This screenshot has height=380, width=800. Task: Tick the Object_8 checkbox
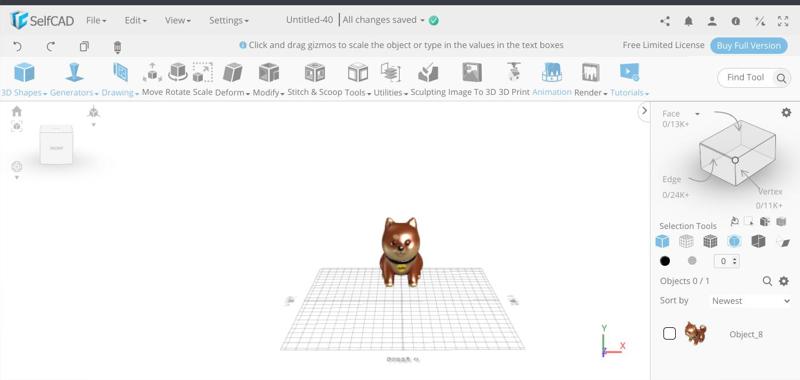tap(669, 334)
